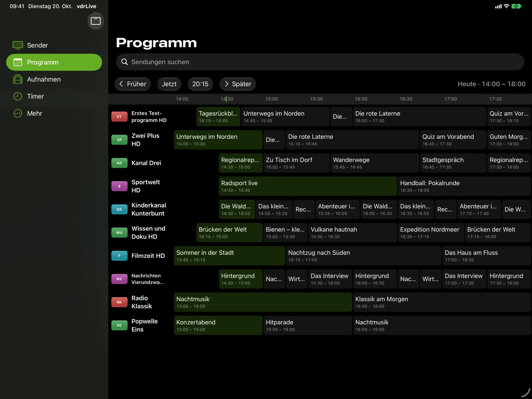Screen dimensions: 532x399
Task: Select Quiz am Vorabend on Zwei Plus HD
Action: pos(453,140)
